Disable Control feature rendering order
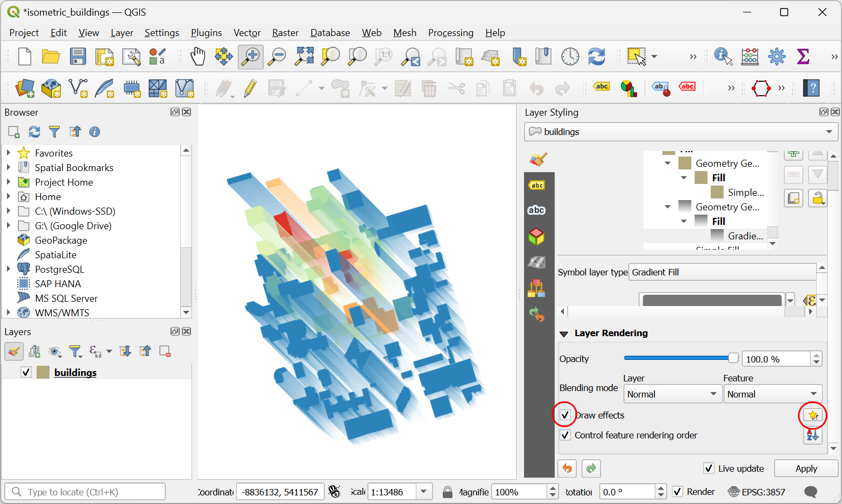The height and width of the screenshot is (504, 842). click(565, 435)
